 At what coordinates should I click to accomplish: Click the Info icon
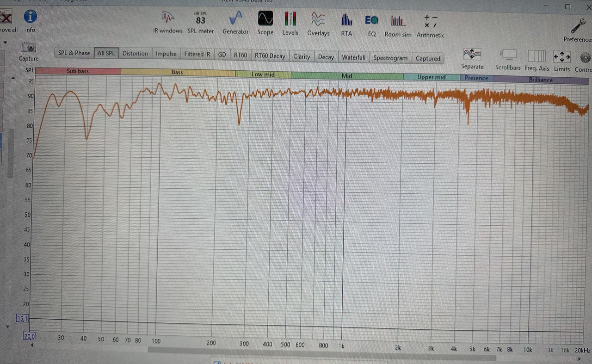[x=30, y=21]
